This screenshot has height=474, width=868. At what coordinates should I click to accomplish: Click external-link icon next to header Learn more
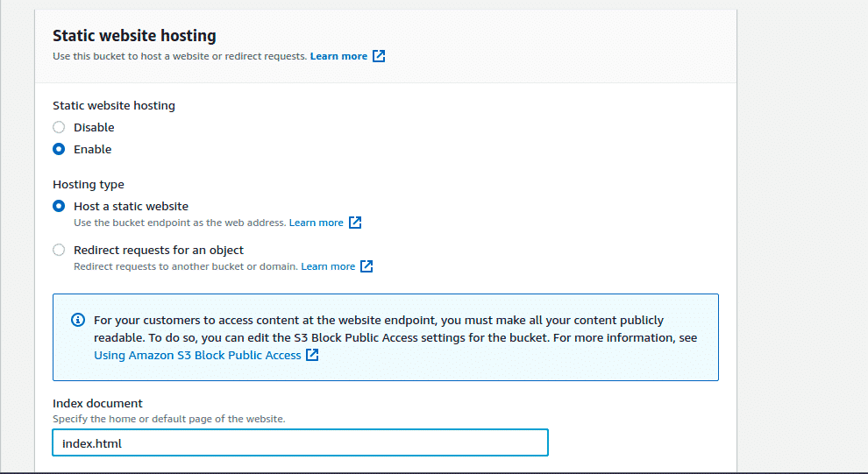(x=379, y=56)
